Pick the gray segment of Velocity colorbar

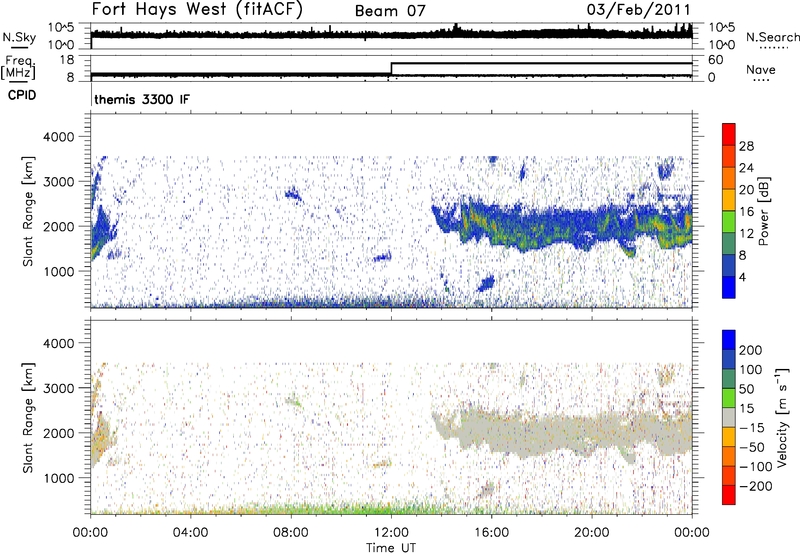tap(729, 417)
